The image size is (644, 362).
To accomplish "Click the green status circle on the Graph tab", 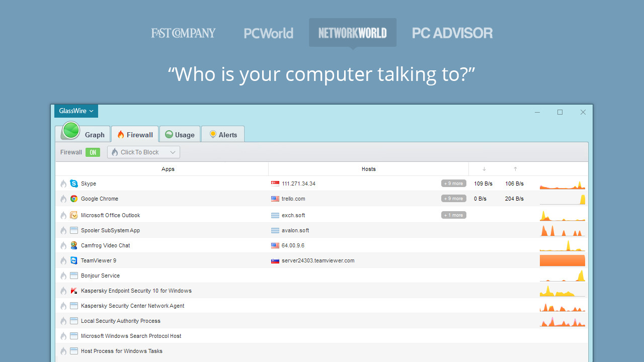I will 70,130.
